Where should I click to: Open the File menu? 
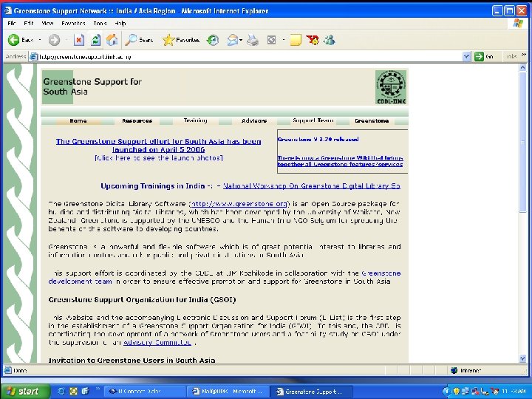coord(12,23)
